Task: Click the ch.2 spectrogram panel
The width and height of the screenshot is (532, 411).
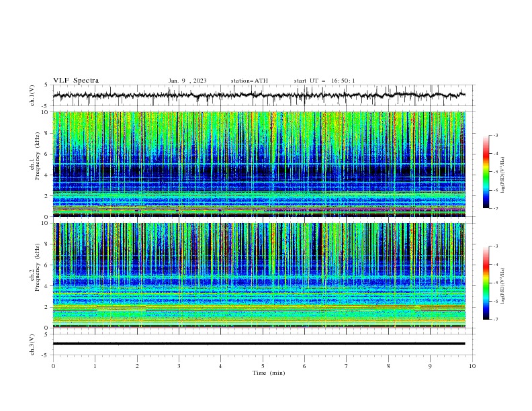Action: (259, 275)
